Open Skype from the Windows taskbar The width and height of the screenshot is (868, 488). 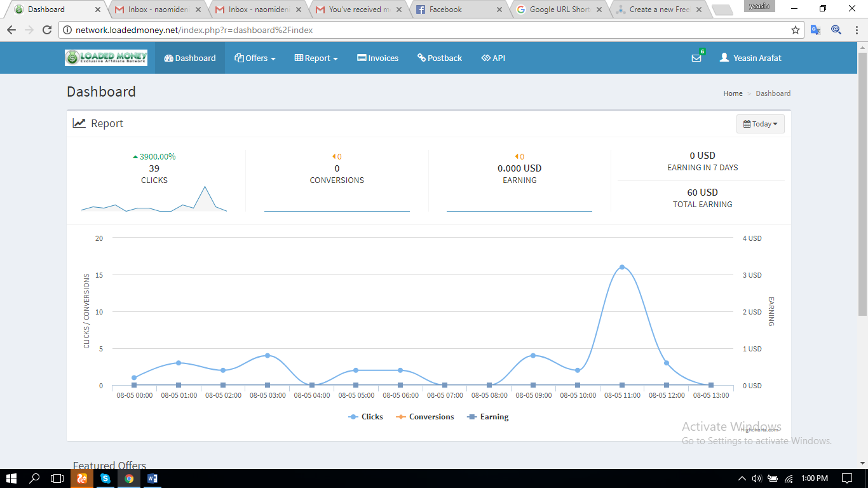pyautogui.click(x=105, y=478)
